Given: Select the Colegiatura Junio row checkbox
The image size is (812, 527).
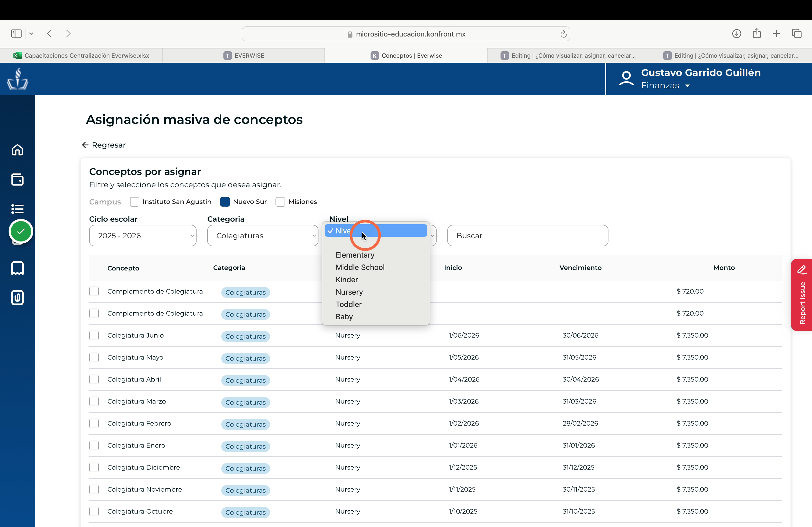Looking at the screenshot, I should pos(94,335).
